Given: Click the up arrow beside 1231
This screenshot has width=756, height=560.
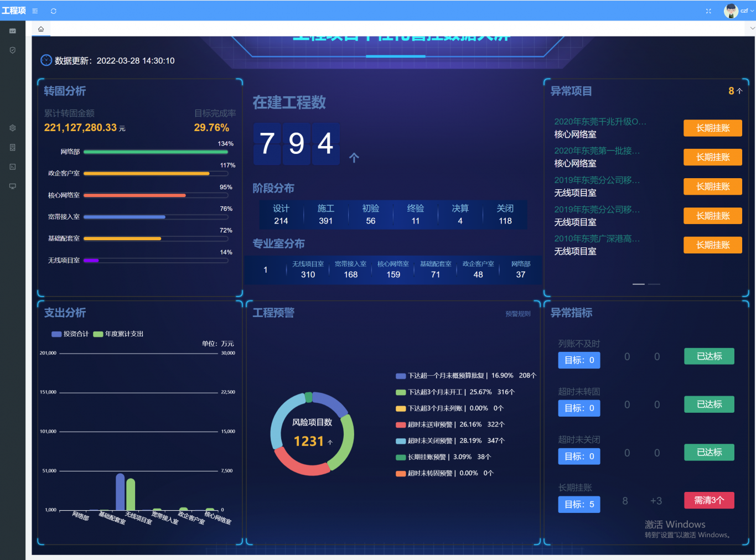Looking at the screenshot, I should 330,442.
